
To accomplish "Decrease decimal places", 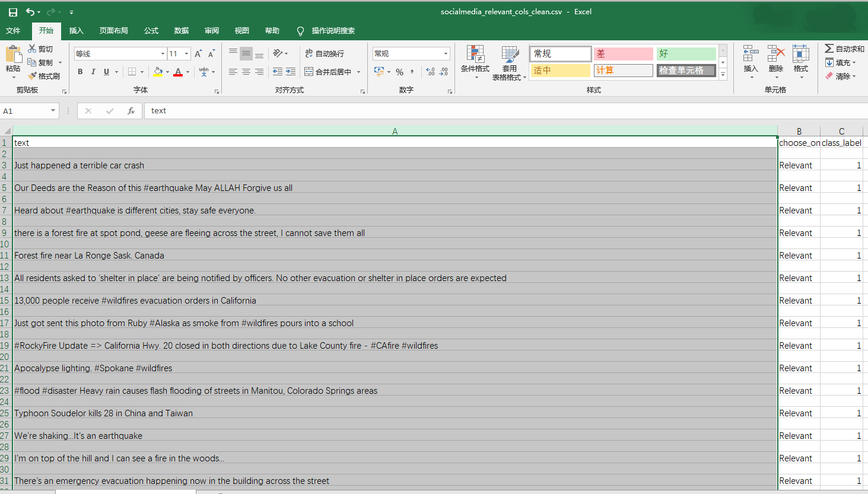I will tap(444, 72).
